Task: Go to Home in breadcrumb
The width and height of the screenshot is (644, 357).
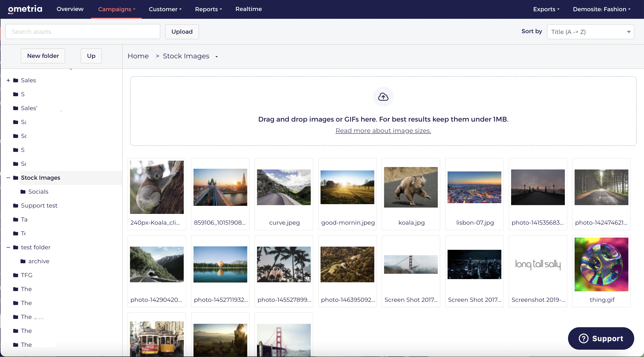Action: (138, 56)
